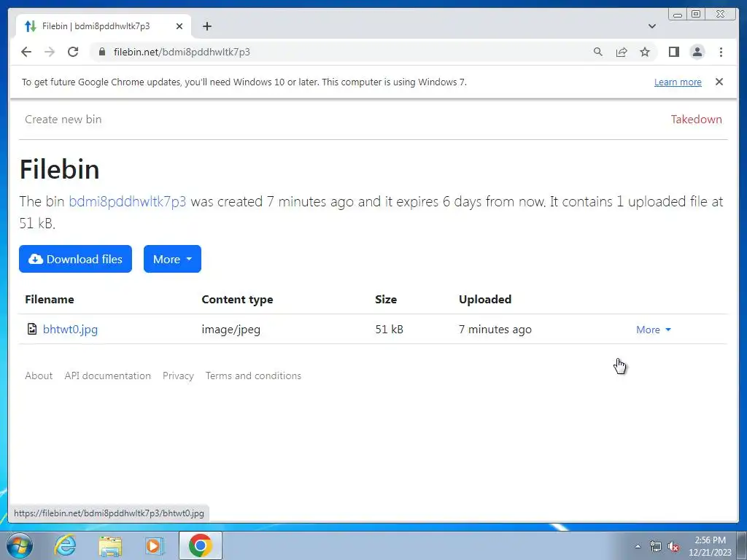Open the Privacy footer link

coord(178,376)
